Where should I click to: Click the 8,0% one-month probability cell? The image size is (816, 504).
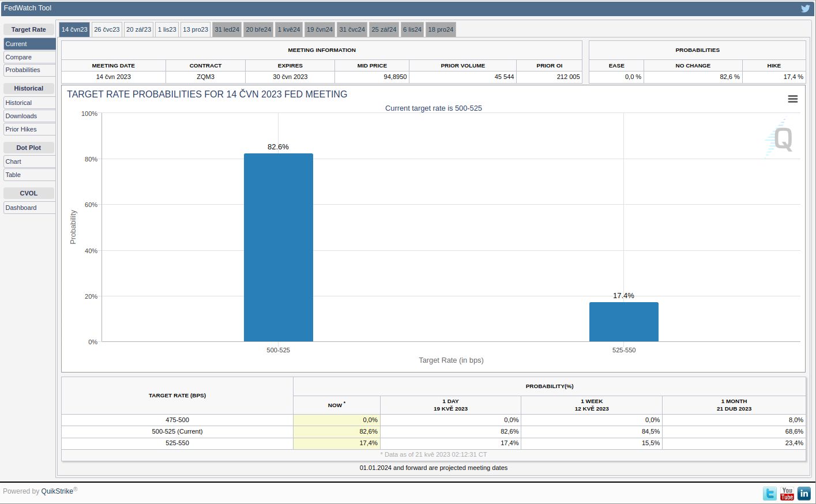(734, 420)
